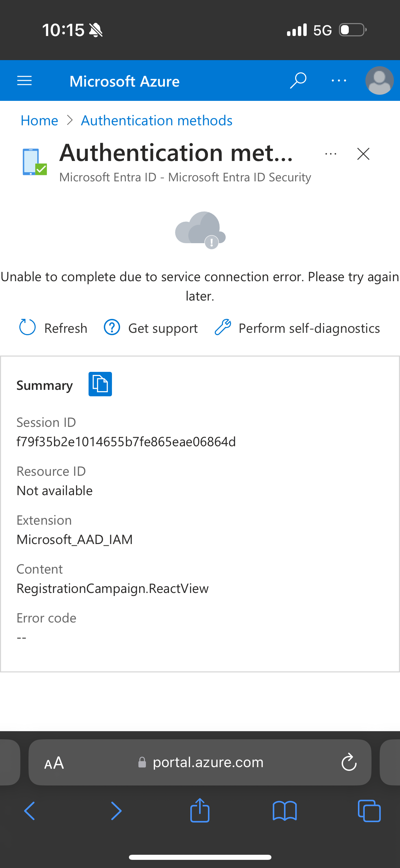Show the Safari tabs overview
Viewport: 400px width, 868px height.
tap(369, 811)
